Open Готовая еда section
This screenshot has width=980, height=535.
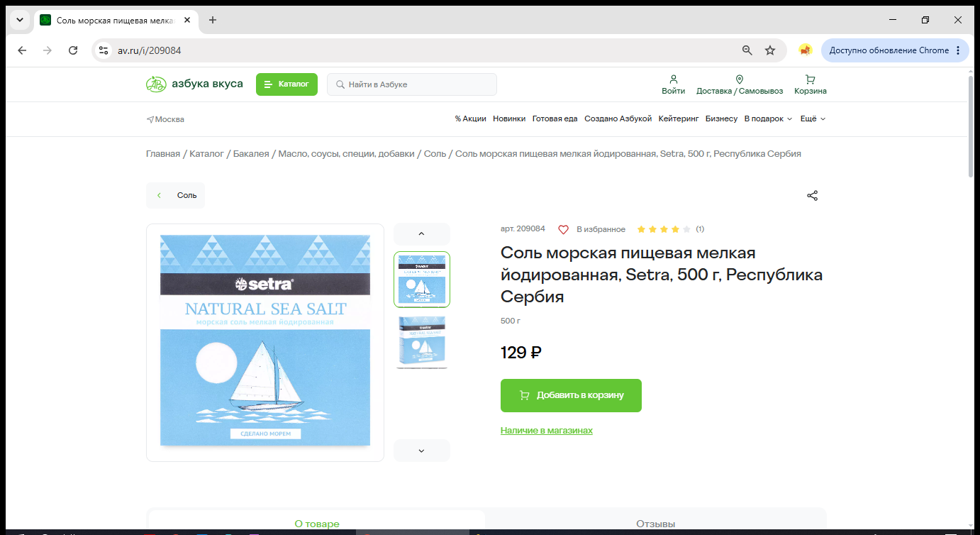coord(555,118)
